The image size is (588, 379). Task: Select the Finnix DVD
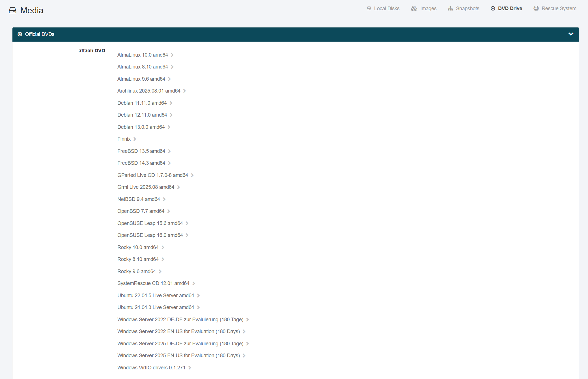point(127,139)
